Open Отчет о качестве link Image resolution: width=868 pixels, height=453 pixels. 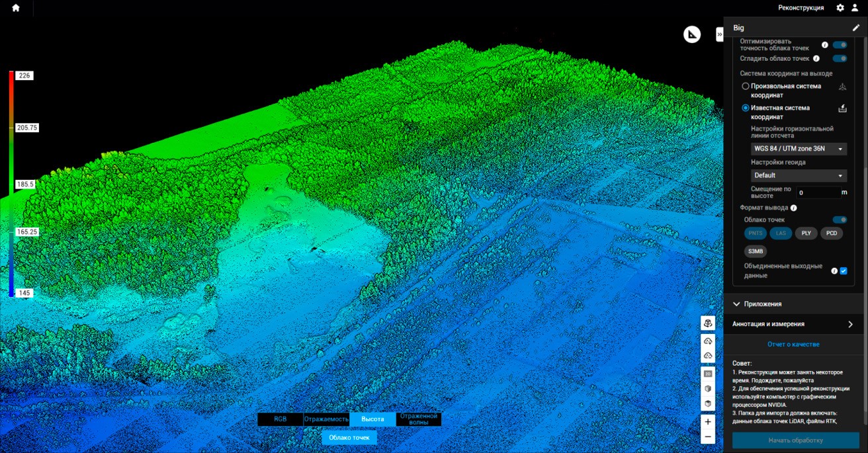(x=793, y=345)
